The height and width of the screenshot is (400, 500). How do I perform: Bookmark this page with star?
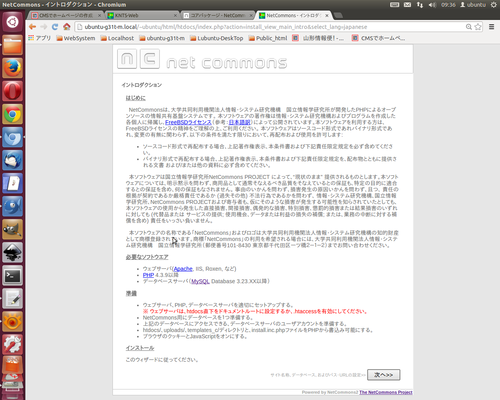478,27
